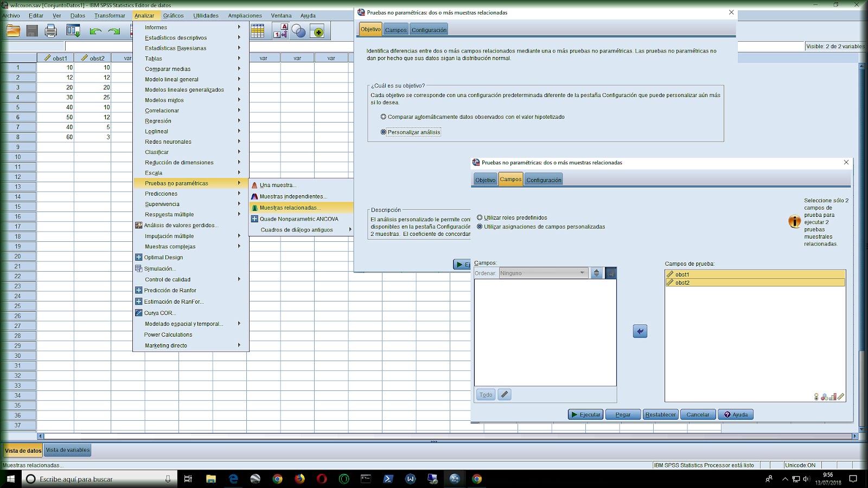The width and height of the screenshot is (868, 488).
Task: Click the sort direction arrows beside Ordenar
Action: (x=596, y=273)
